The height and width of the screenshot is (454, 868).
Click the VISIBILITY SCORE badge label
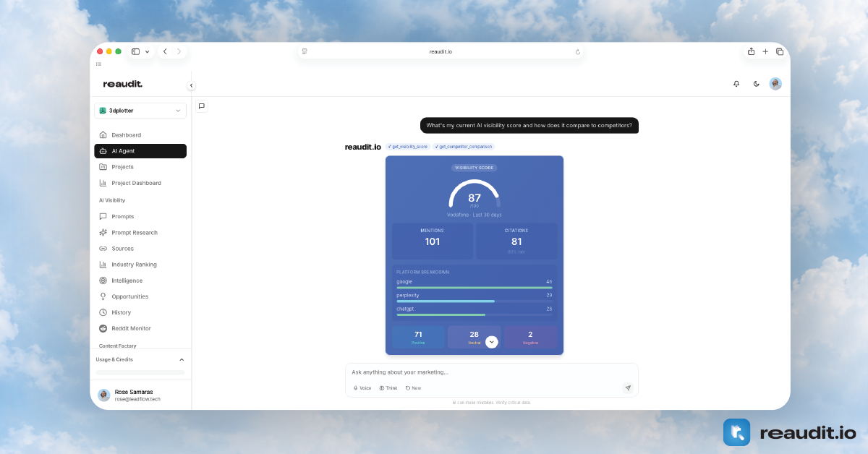475,168
